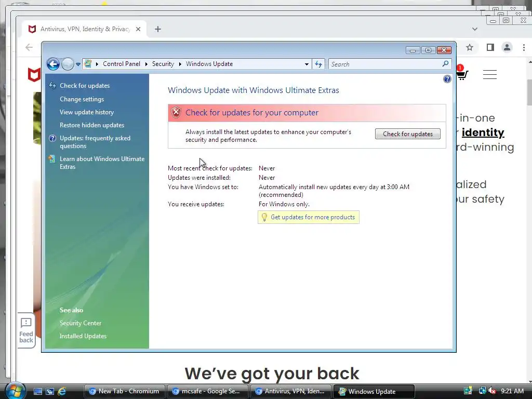This screenshot has height=399, width=532.
Task: Toggle Chromium side panel icon
Action: [x=490, y=47]
